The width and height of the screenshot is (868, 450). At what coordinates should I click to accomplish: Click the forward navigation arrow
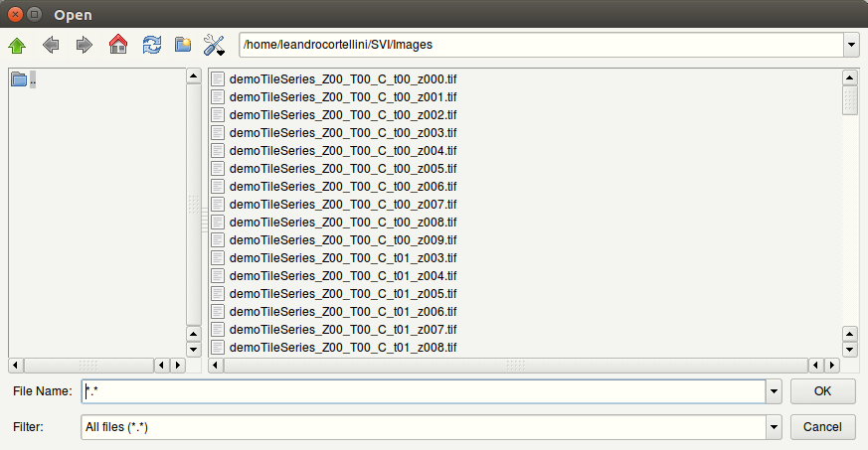[84, 45]
